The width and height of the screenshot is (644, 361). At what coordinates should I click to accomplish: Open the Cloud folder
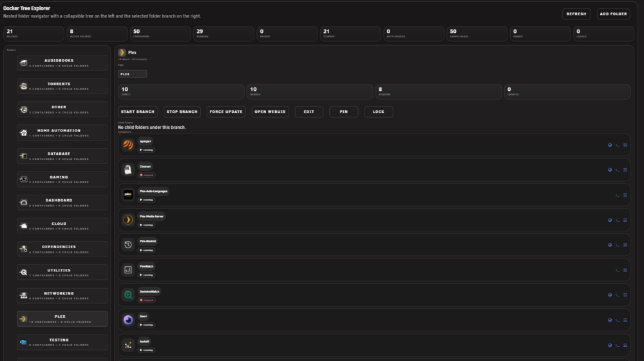pyautogui.click(x=62, y=226)
